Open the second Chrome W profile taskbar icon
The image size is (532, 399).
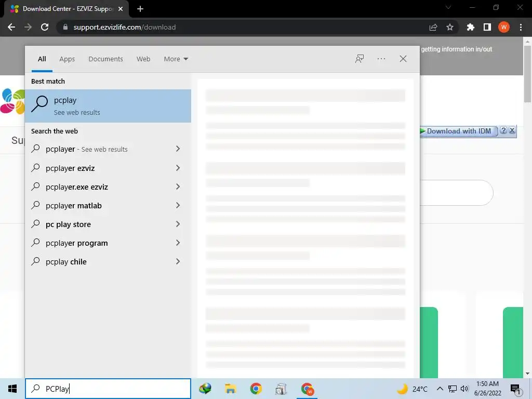pos(308,389)
